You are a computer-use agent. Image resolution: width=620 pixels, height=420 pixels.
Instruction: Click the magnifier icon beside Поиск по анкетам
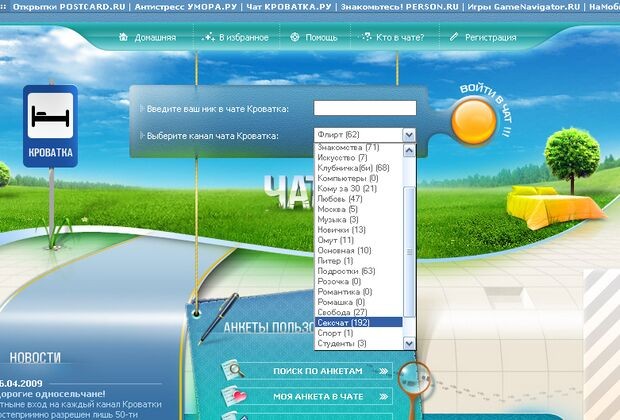coord(233,370)
